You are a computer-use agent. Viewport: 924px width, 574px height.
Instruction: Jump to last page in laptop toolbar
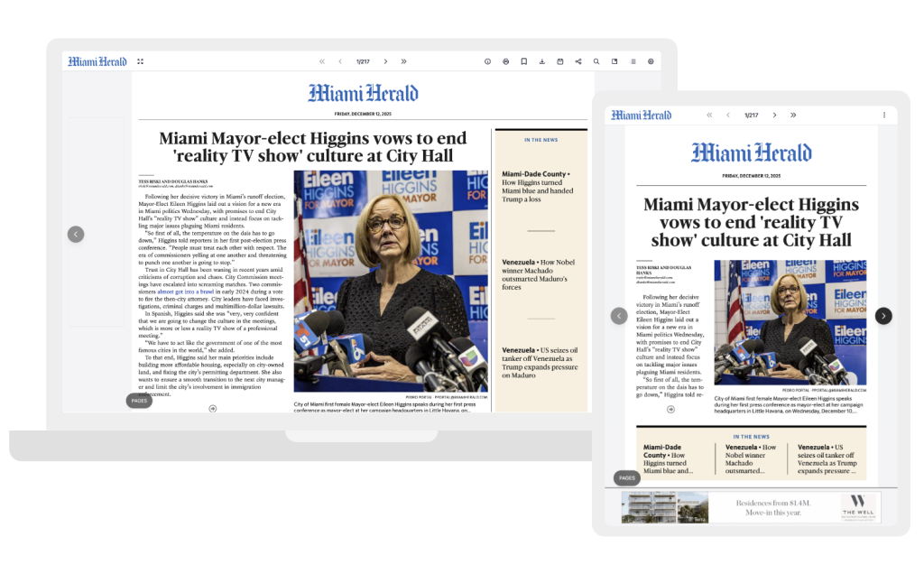(x=403, y=61)
